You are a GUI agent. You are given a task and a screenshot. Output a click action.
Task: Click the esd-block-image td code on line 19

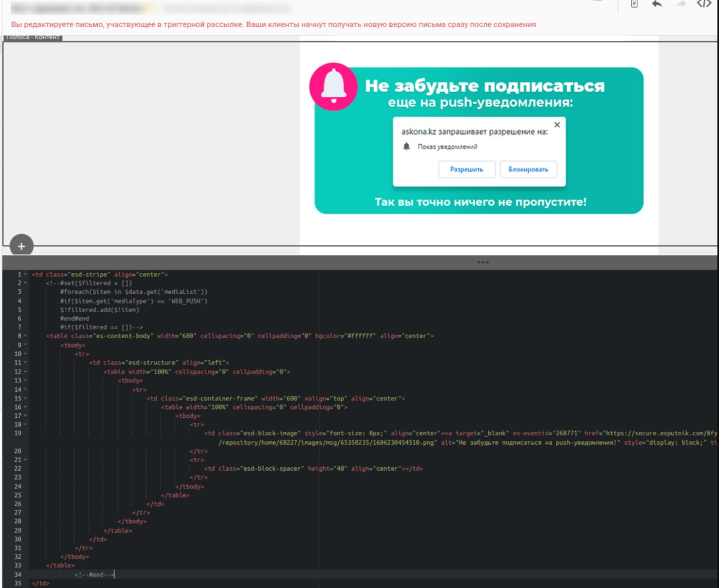pos(461,434)
